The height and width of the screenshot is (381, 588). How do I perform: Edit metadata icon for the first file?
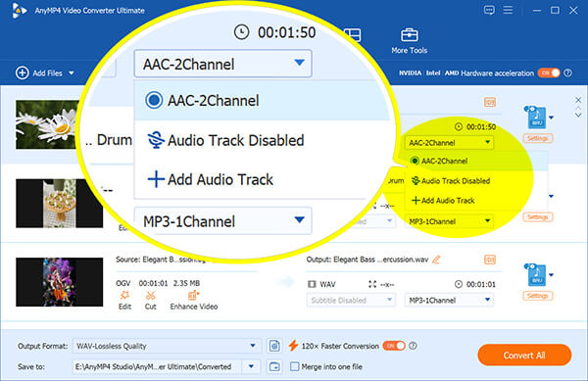tap(490, 102)
